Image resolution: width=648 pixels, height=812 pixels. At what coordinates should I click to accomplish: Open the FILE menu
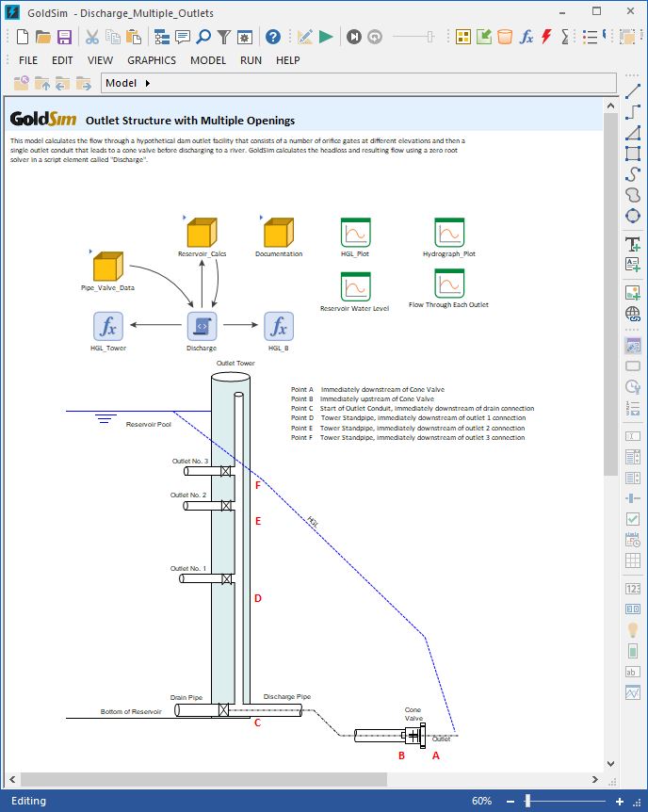pos(28,60)
